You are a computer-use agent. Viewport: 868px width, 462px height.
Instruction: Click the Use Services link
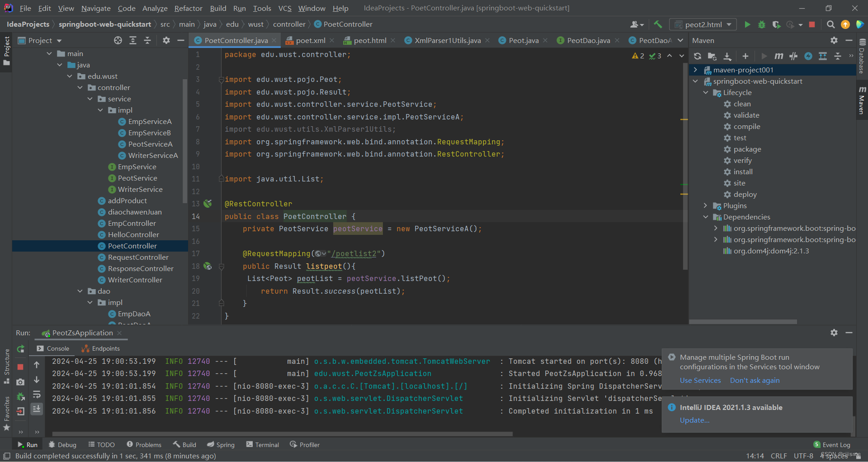(x=700, y=380)
